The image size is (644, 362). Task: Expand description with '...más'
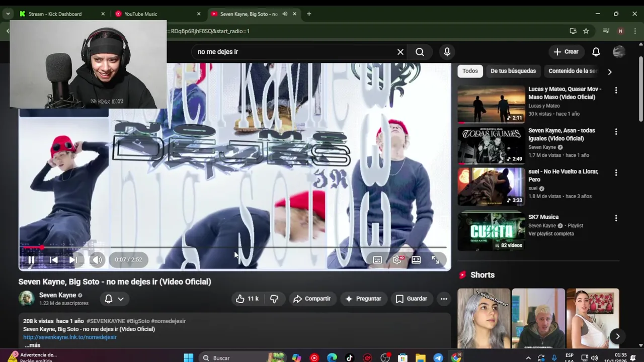coord(32,345)
